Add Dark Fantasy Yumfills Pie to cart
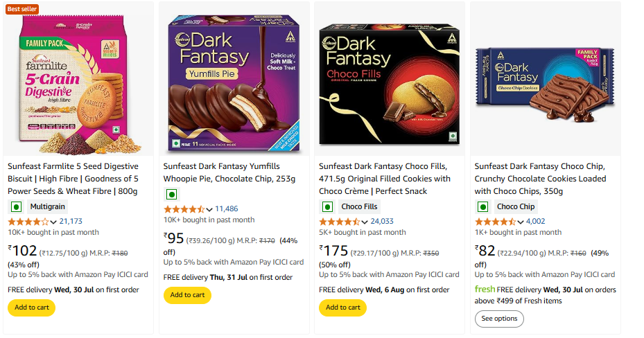Screen dimensions: 644x338 [x=187, y=295]
